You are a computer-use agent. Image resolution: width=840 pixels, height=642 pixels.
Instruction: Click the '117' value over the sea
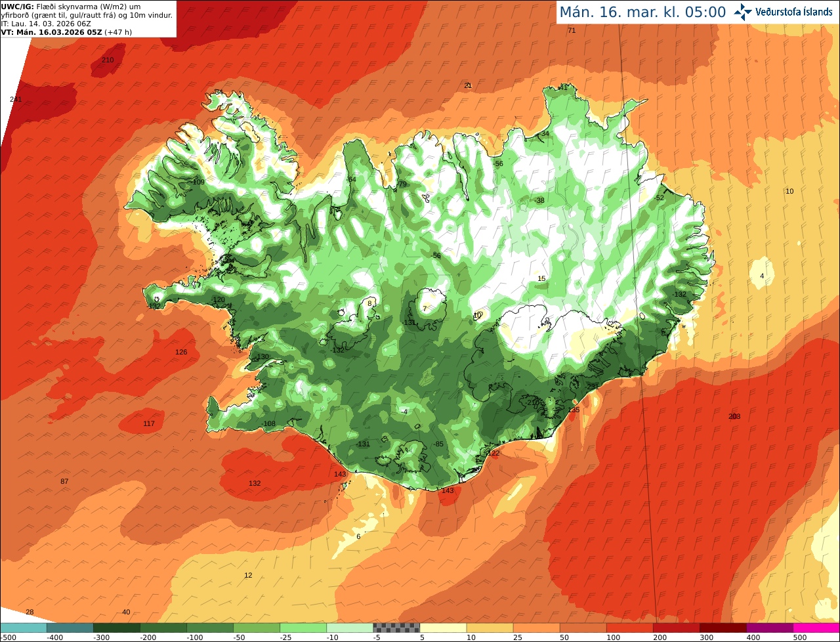[149, 423]
